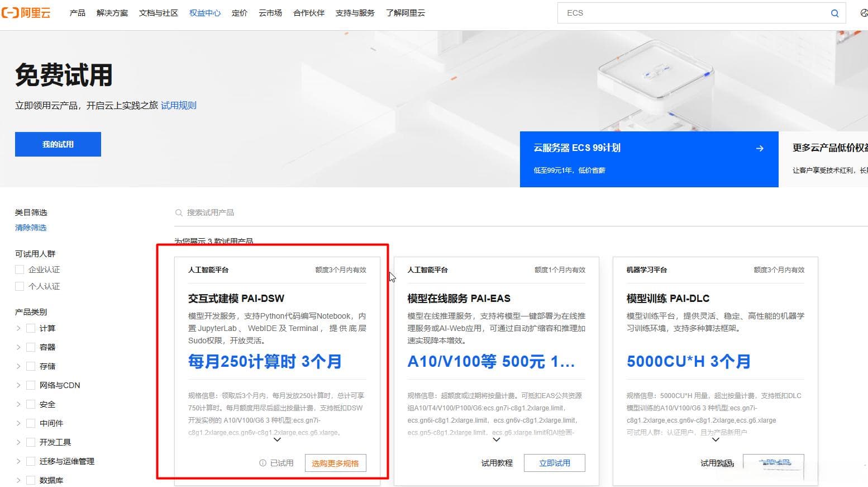The height and width of the screenshot is (487, 868).
Task: Expand PAI-DLC card details chevron
Action: [x=716, y=440]
